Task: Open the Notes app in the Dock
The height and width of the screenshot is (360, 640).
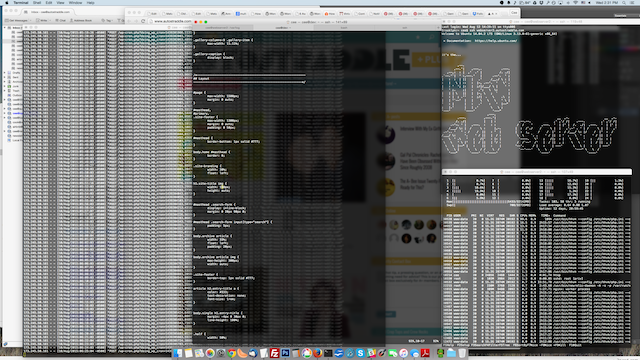Action: click(189, 353)
